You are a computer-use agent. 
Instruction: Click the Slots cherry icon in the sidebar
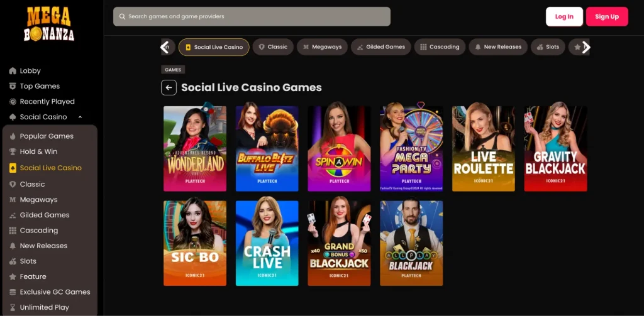pos(13,261)
